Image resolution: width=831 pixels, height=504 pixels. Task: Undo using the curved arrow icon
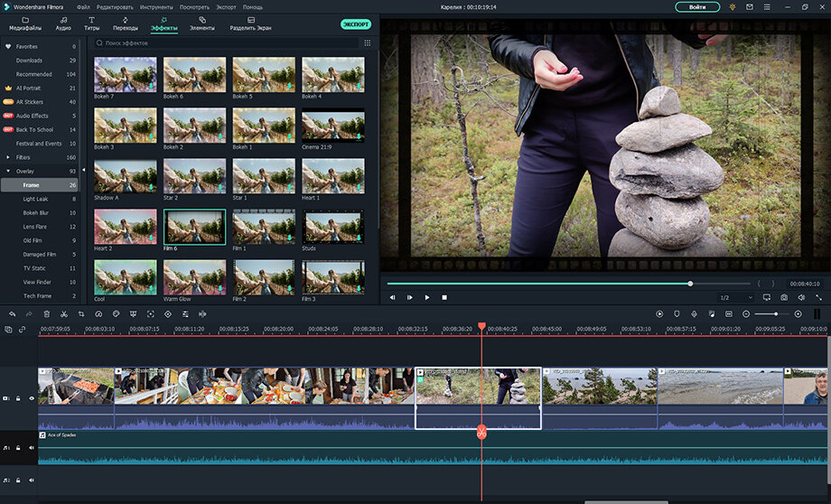pyautogui.click(x=12, y=314)
